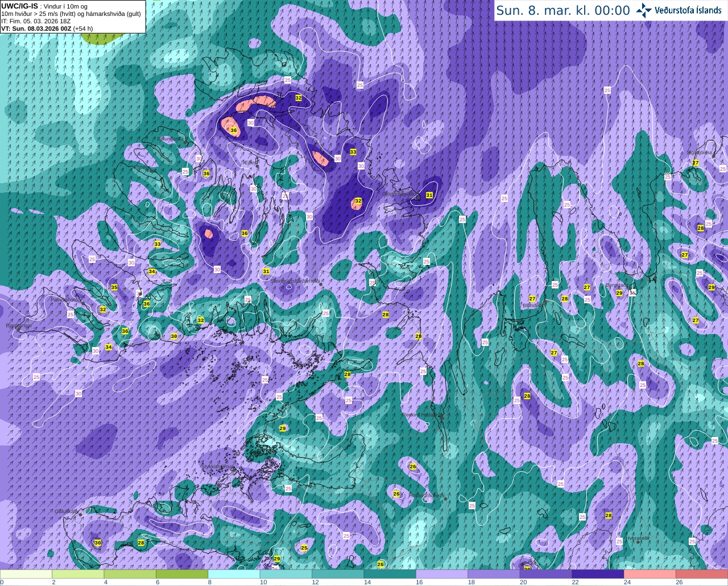Image resolution: width=728 pixels, height=586 pixels.
Task: Click the yellow gust label reading 35
Action: (114, 287)
